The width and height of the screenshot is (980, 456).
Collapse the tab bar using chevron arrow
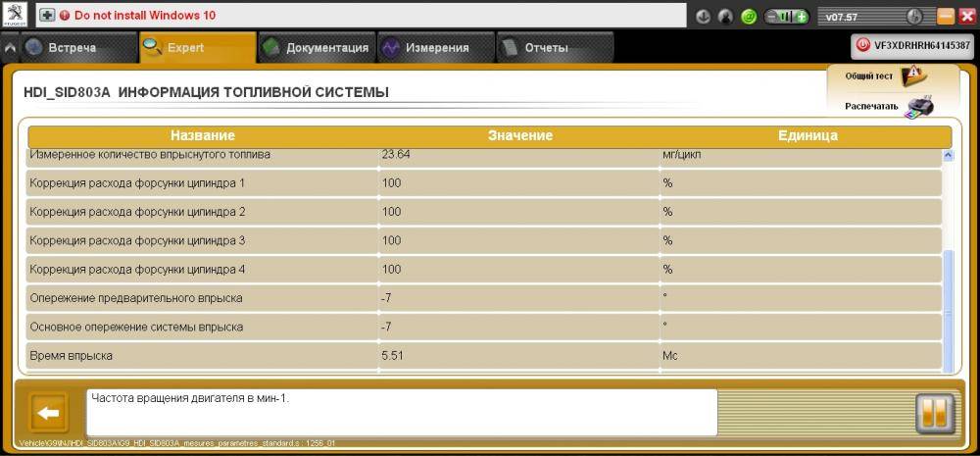[10, 48]
